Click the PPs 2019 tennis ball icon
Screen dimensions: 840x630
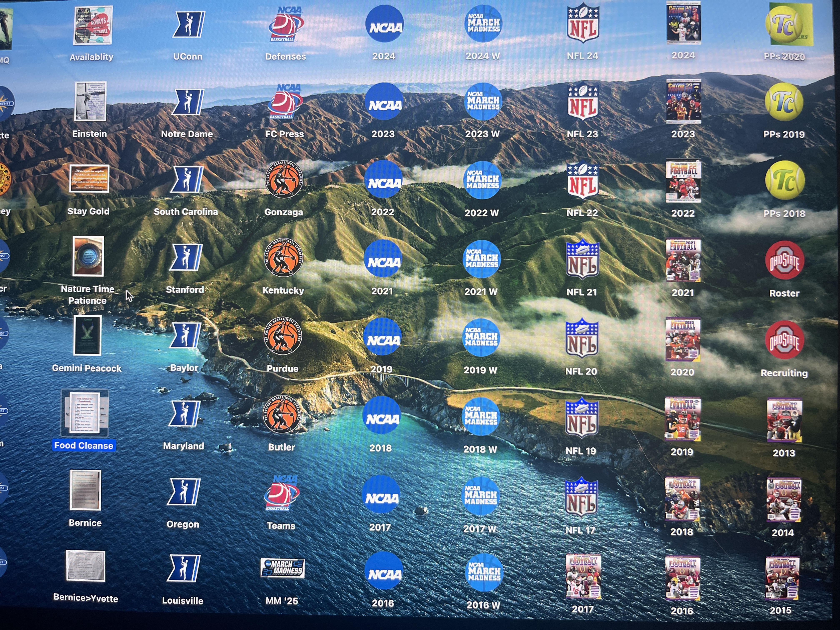(x=784, y=102)
